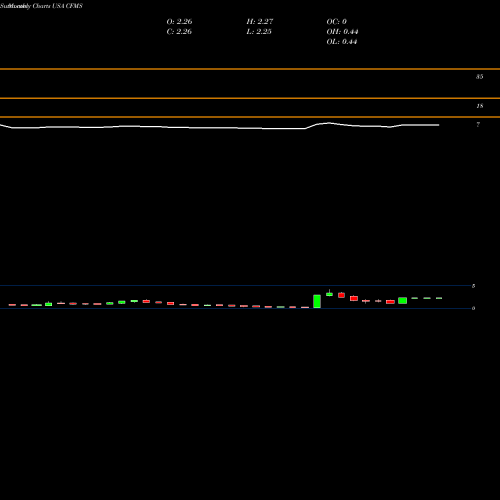The width and height of the screenshot is (500, 500).
Task: Click the 7 price axis label
Action: [478, 125]
